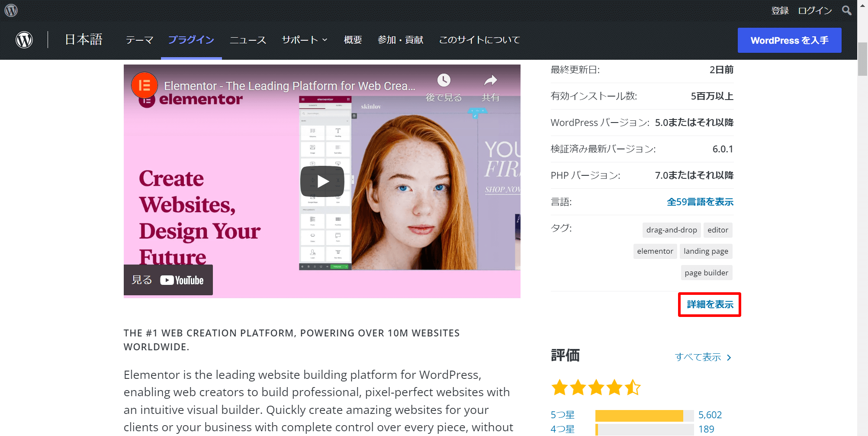Click the 7.0またはそれ以降 PHP version value
This screenshot has width=868, height=436.
click(x=694, y=175)
